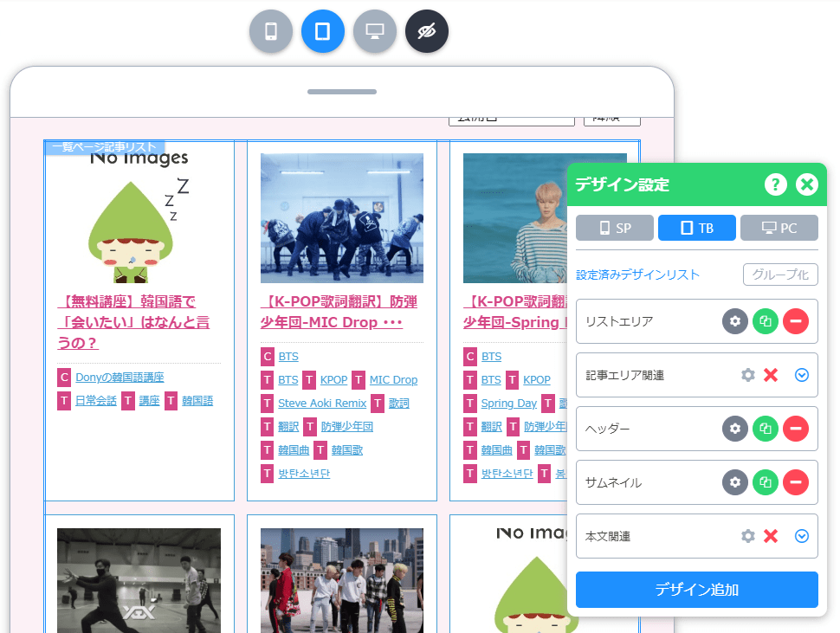This screenshot has width=840, height=633.
Task: Click the デザイン追加 button
Action: click(x=696, y=590)
